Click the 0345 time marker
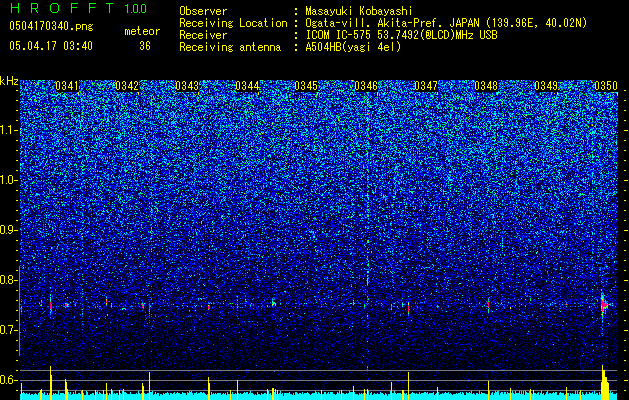The image size is (629, 400). pyautogui.click(x=306, y=86)
